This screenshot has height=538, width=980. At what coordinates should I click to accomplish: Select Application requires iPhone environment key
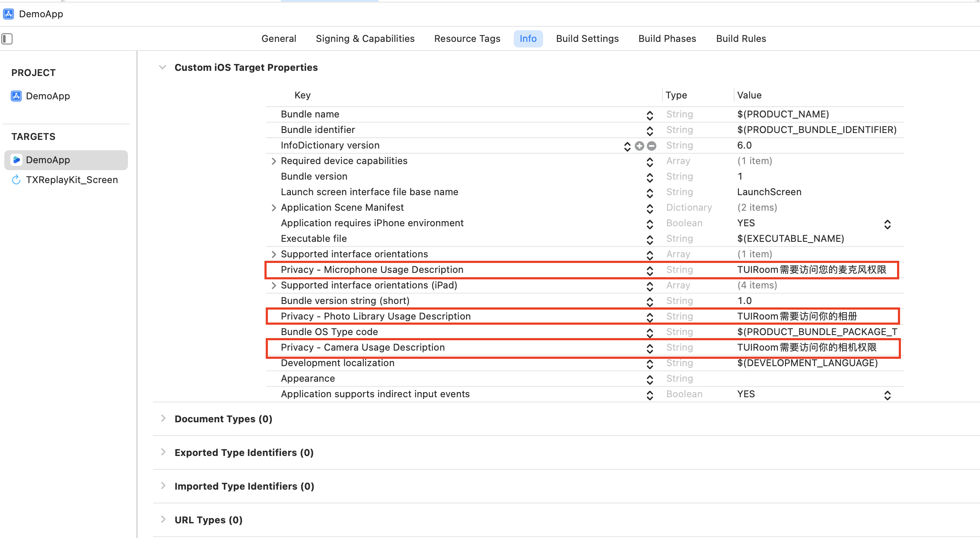(x=372, y=223)
